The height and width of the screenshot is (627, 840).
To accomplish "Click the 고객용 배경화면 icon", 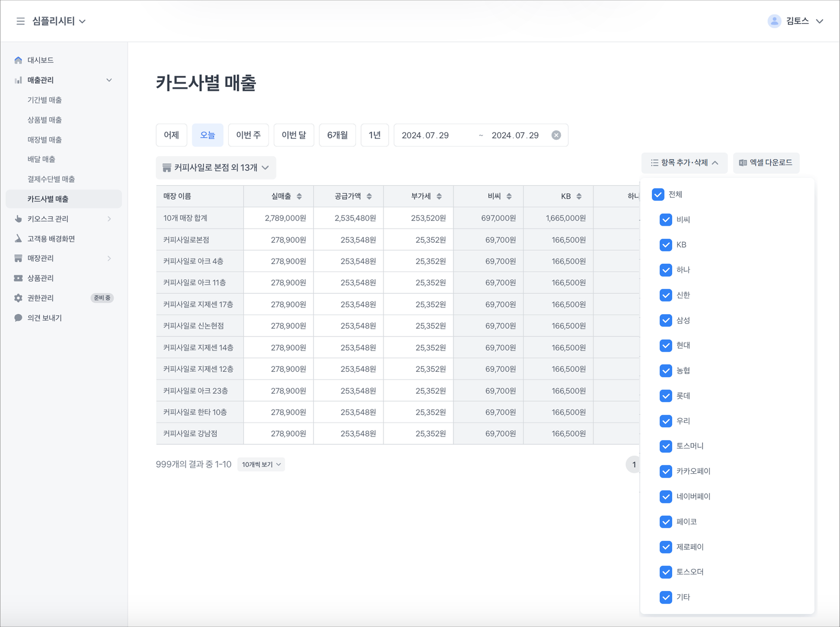I will pyautogui.click(x=18, y=239).
